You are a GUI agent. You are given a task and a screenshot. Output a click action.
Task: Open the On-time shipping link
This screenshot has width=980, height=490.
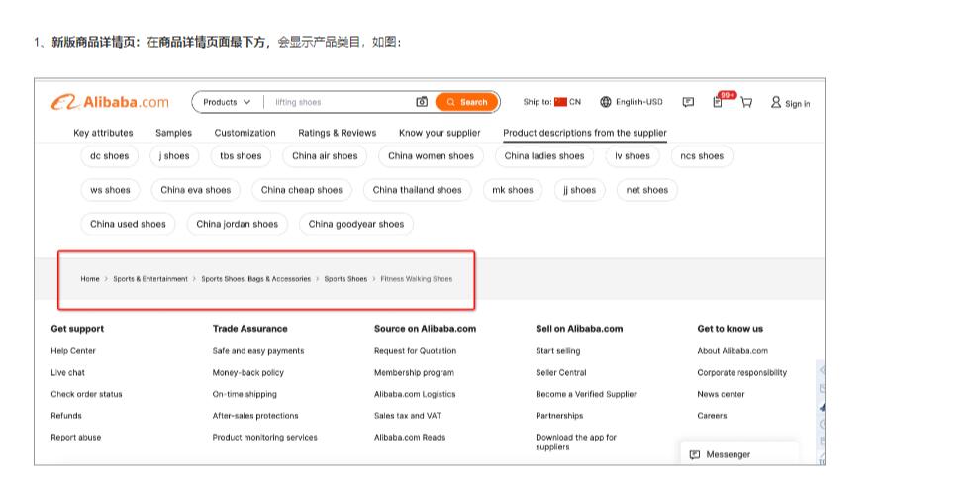click(245, 394)
